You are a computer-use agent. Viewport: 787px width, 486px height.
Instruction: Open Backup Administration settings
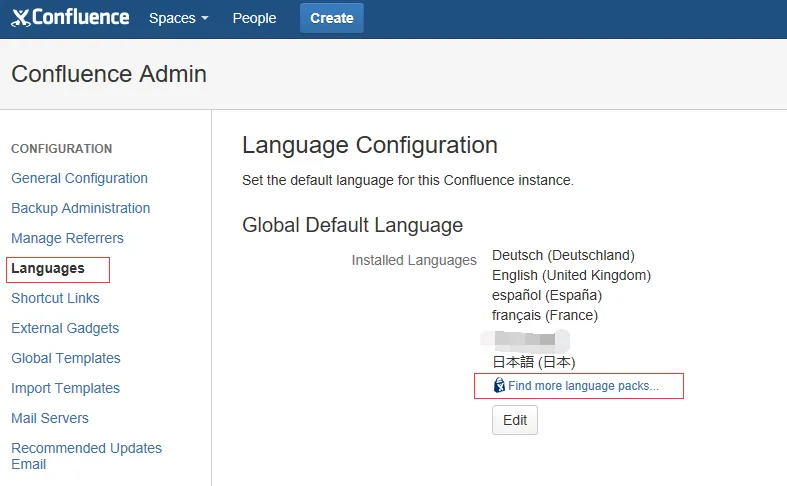coord(80,208)
